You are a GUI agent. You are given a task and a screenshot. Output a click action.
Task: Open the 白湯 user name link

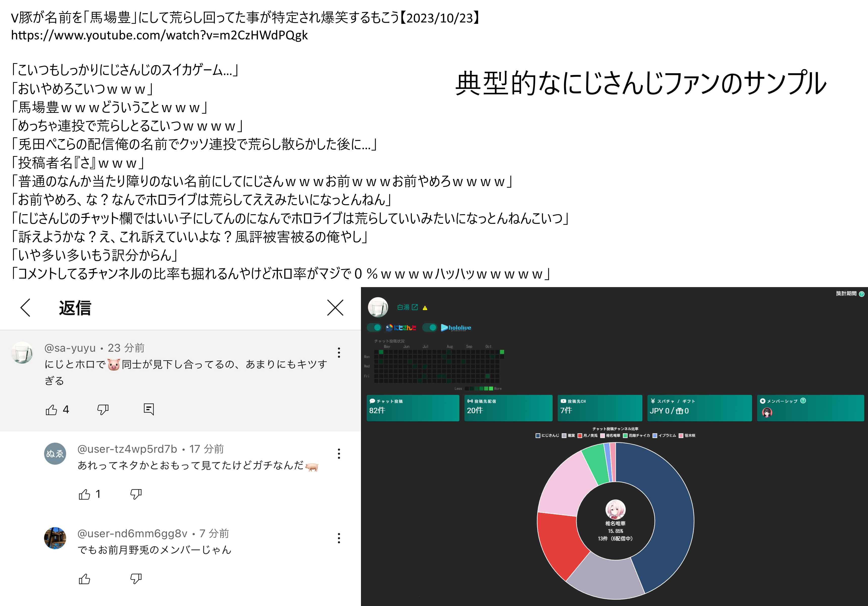[x=403, y=307]
